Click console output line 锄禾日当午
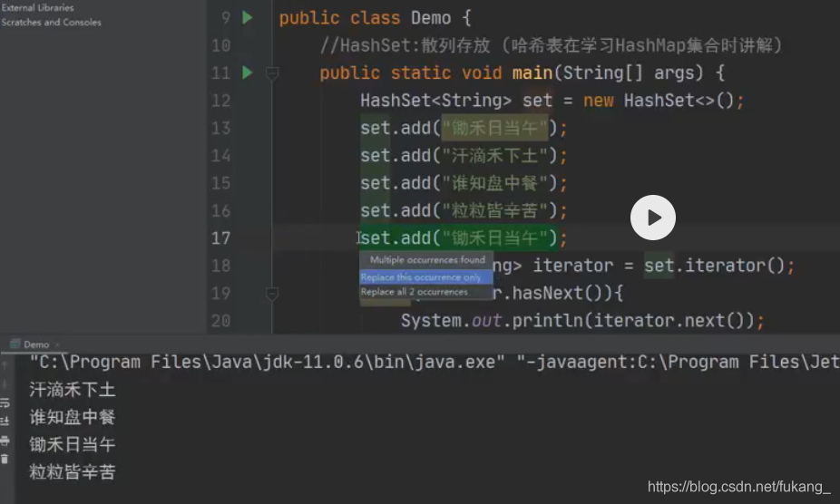840x504 pixels. pyautogui.click(x=73, y=444)
